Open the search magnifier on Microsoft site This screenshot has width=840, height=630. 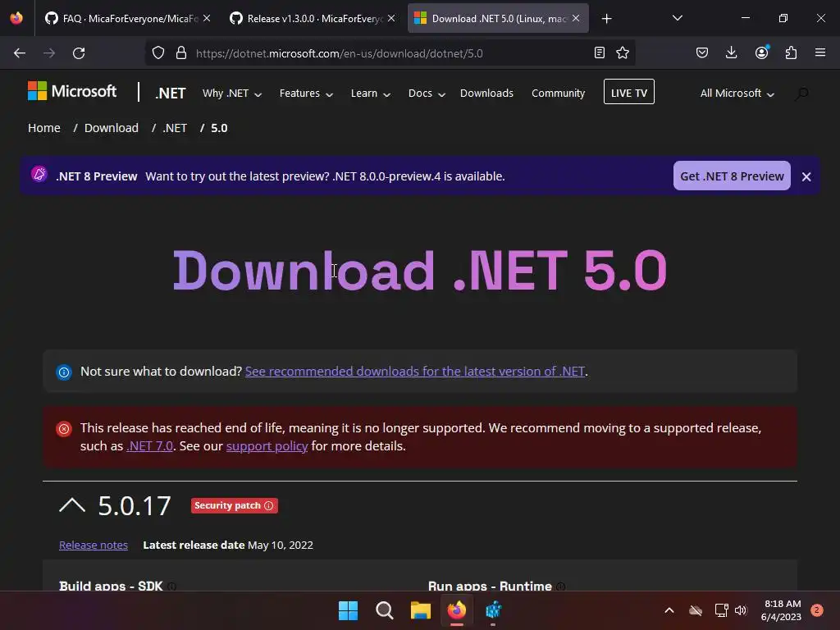pos(801,94)
